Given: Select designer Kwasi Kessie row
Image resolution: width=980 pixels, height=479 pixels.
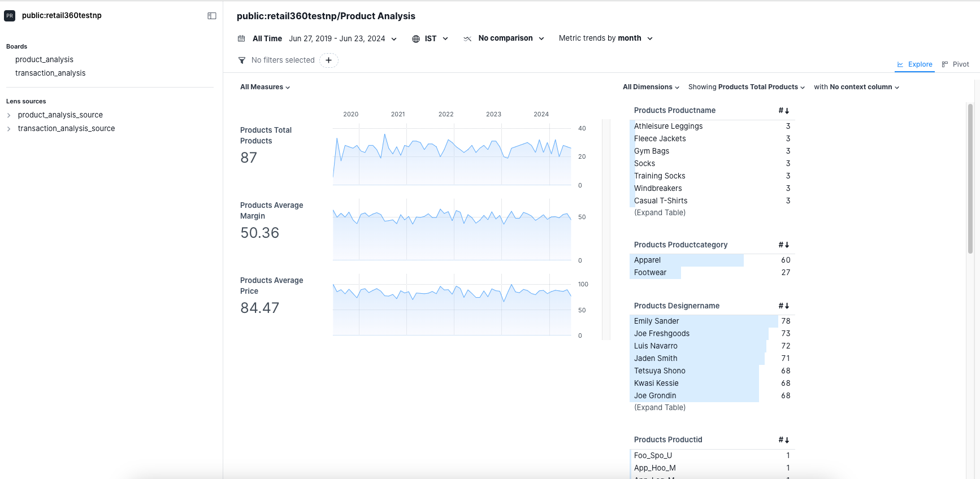Looking at the screenshot, I should click(712, 384).
